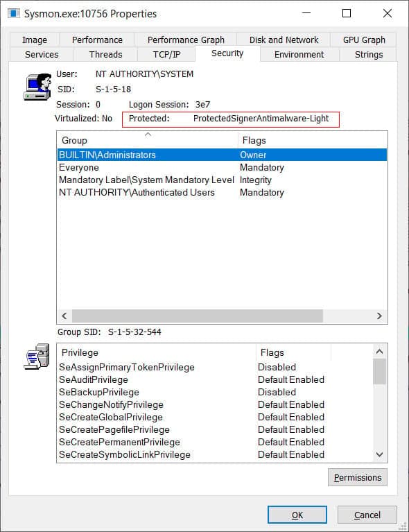409x532 pixels.
Task: Select SeAuditPrivilege row
Action: coord(215,379)
